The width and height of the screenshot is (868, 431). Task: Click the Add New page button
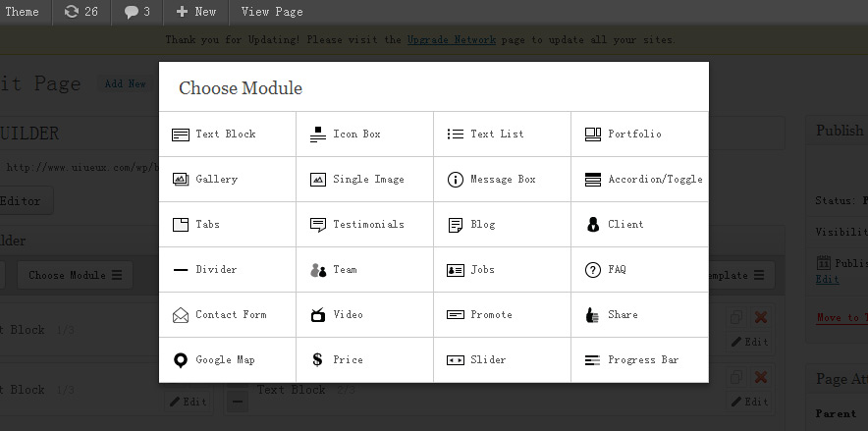click(x=125, y=84)
